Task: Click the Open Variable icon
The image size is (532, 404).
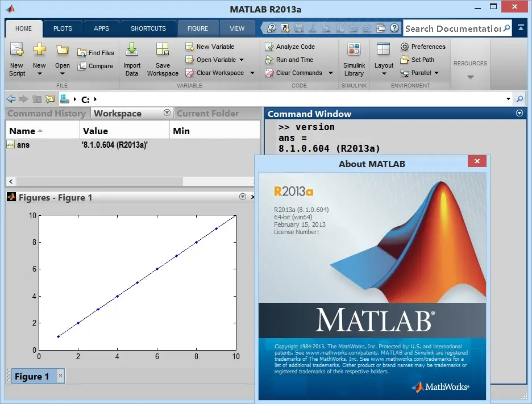Action: [189, 60]
